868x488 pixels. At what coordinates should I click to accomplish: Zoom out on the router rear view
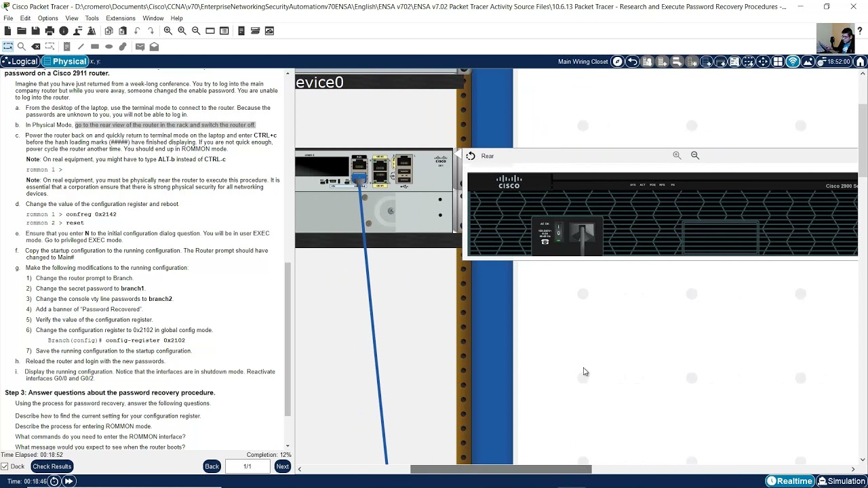click(x=695, y=155)
